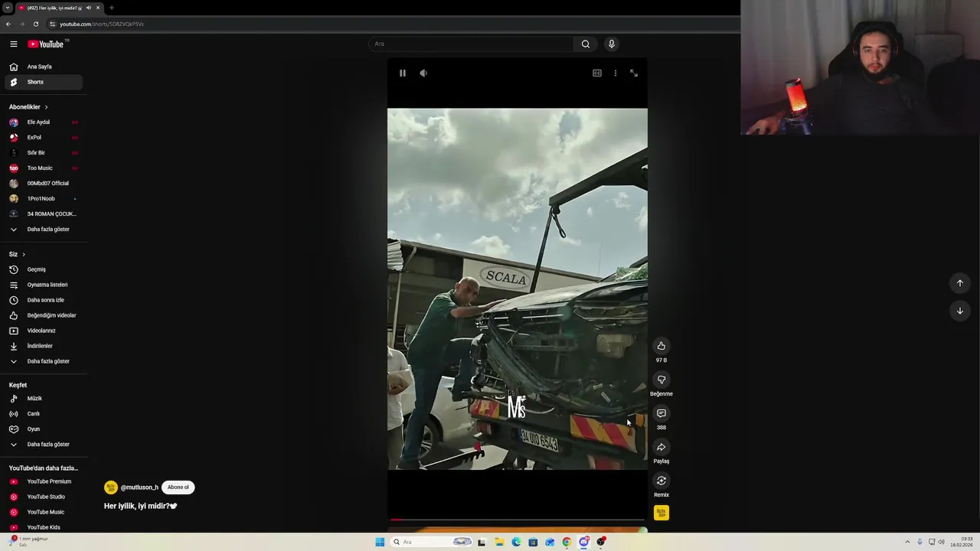Dislike this Short (Beğenme)
The image size is (980, 551).
[661, 380]
